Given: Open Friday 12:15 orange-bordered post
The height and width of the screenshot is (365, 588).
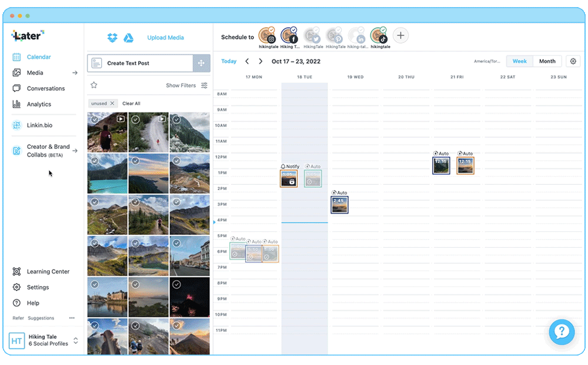Looking at the screenshot, I should click(x=465, y=165).
